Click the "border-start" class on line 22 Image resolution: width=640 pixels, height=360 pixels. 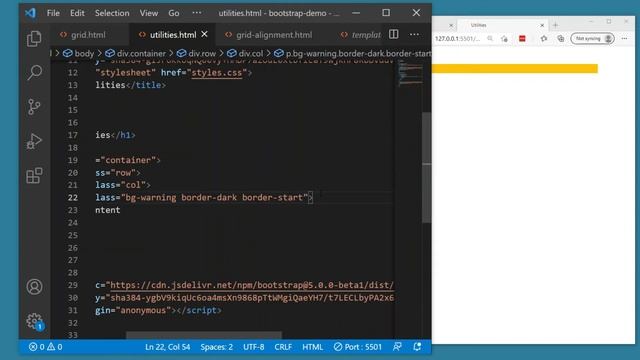[272, 198]
